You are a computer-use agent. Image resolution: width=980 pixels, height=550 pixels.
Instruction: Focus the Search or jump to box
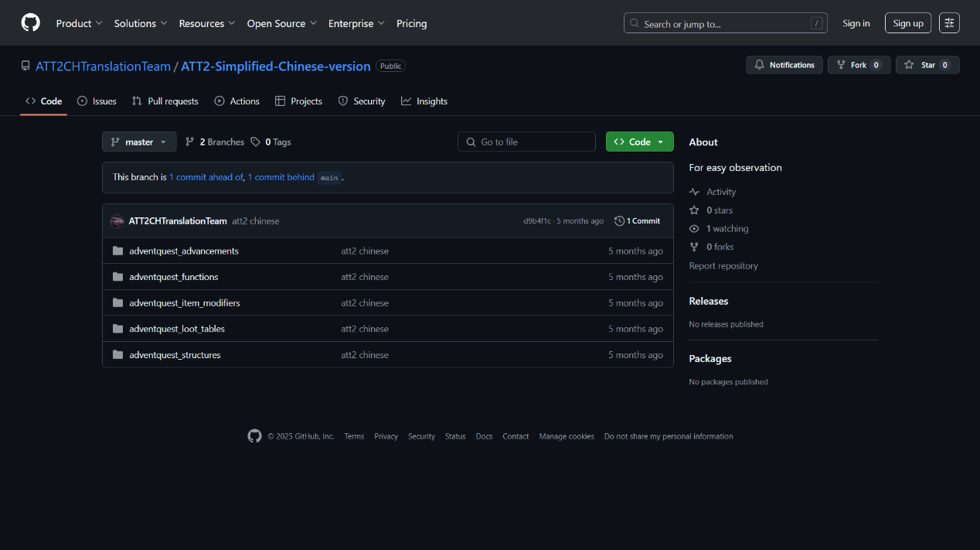(725, 23)
